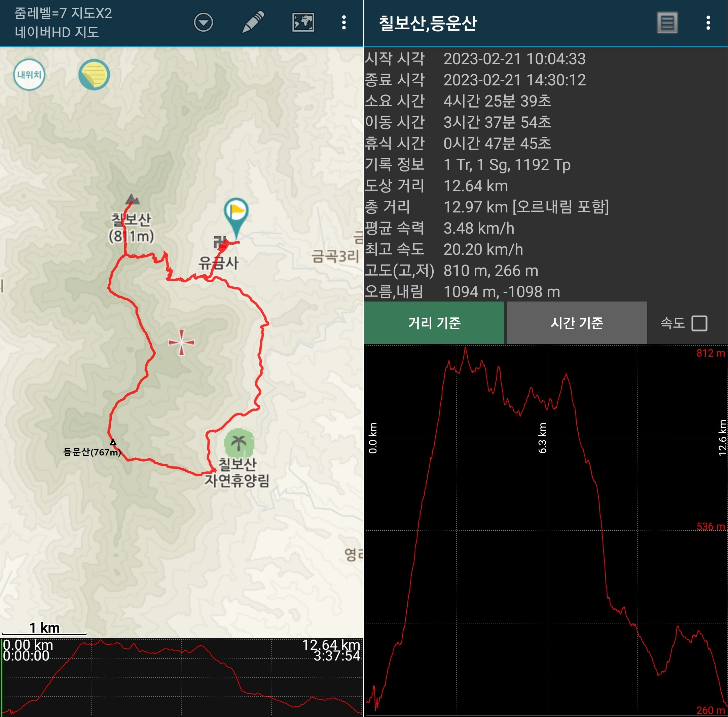The width and height of the screenshot is (728, 717).
Task: Enable the 속도 checkbox
Action: point(699,323)
